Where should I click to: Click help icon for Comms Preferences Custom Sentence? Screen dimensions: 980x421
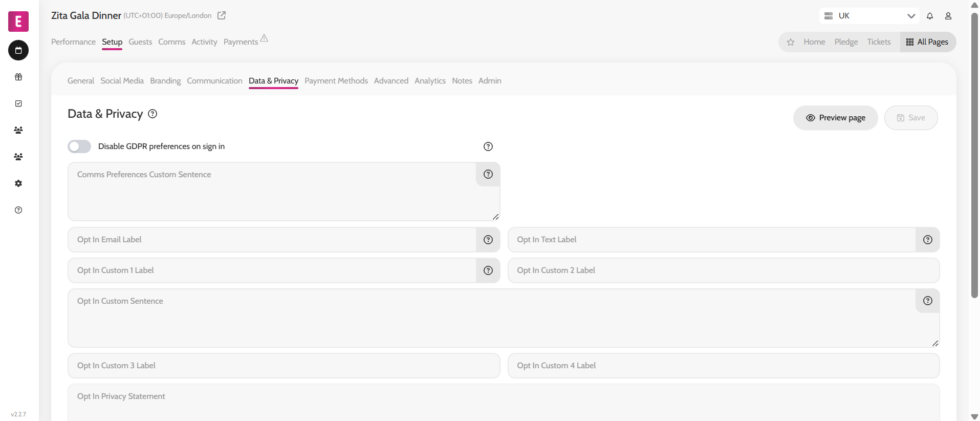tap(488, 174)
